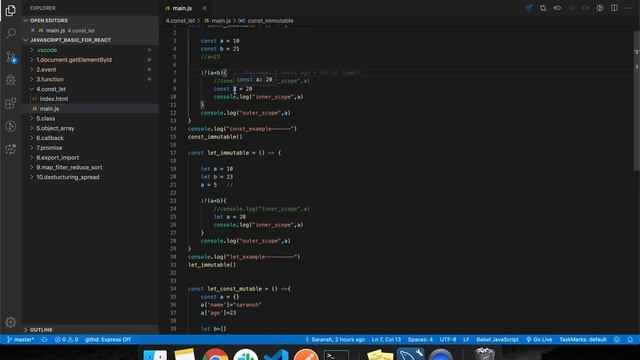Click const_immutable in the breadcrumb

pos(270,20)
